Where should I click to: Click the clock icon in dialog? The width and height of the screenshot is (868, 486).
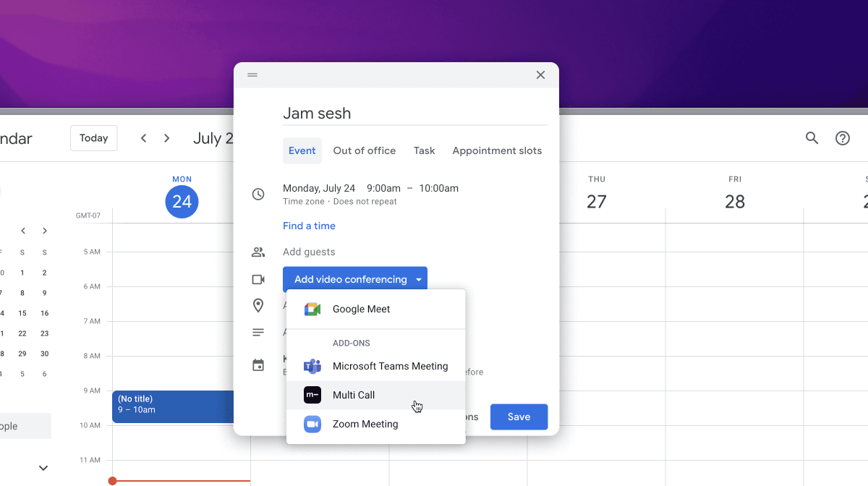pyautogui.click(x=258, y=194)
